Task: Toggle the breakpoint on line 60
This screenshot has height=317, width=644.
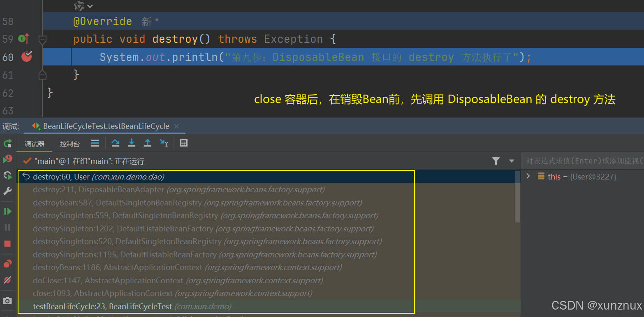Action: (x=27, y=56)
